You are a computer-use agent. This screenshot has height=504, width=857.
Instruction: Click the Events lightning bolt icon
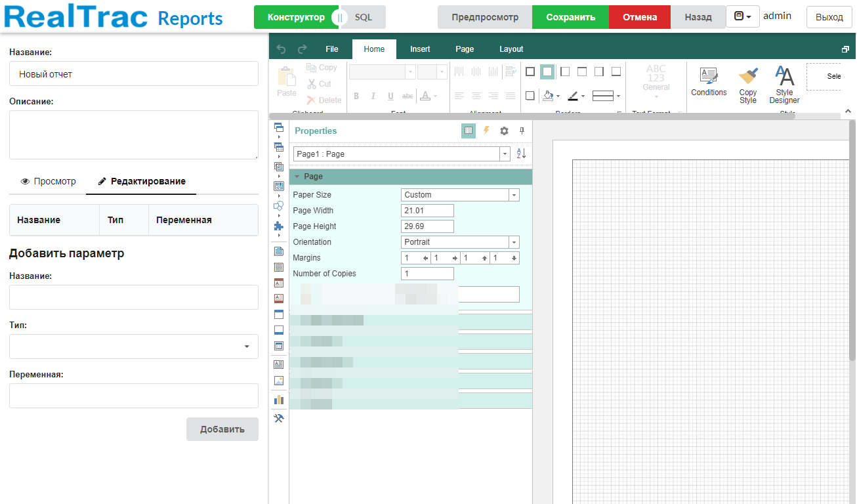486,131
